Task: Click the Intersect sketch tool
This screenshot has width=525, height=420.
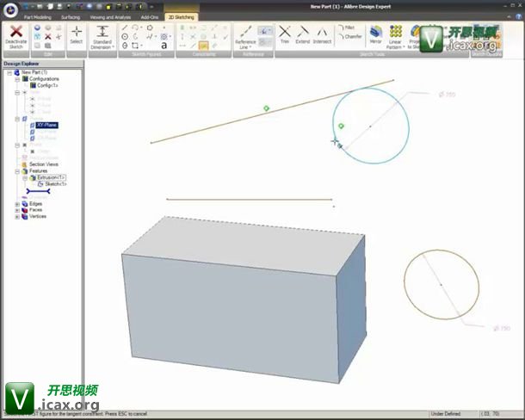Action: [x=322, y=34]
